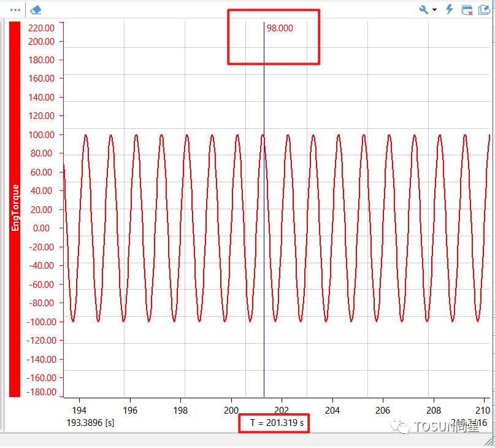Select the red EngTorque signal bar

(x=15, y=209)
